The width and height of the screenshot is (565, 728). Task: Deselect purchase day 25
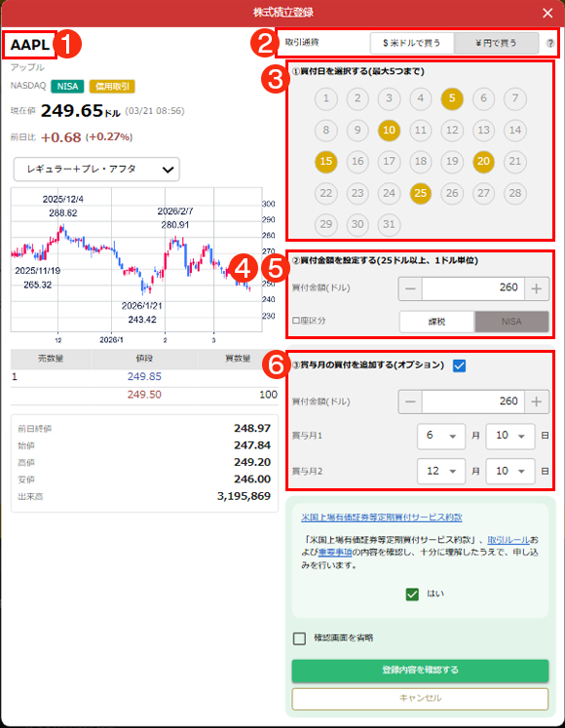pyautogui.click(x=421, y=193)
